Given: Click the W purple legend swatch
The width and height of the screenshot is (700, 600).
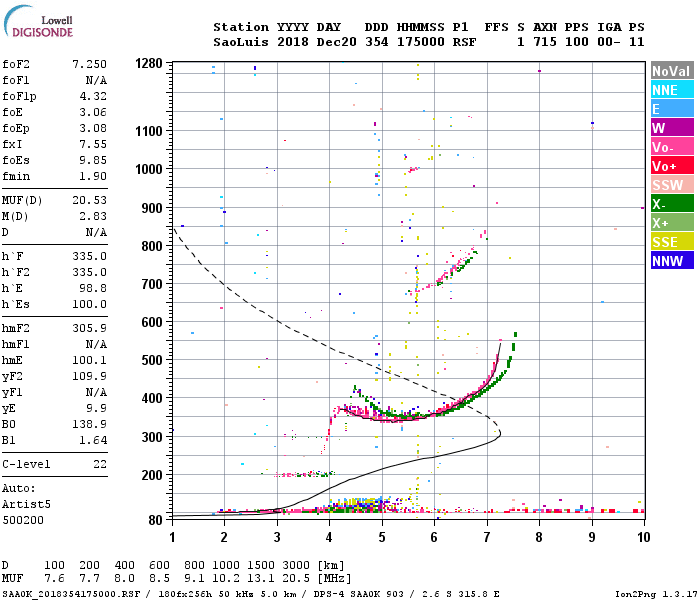Looking at the screenshot, I should (x=672, y=128).
